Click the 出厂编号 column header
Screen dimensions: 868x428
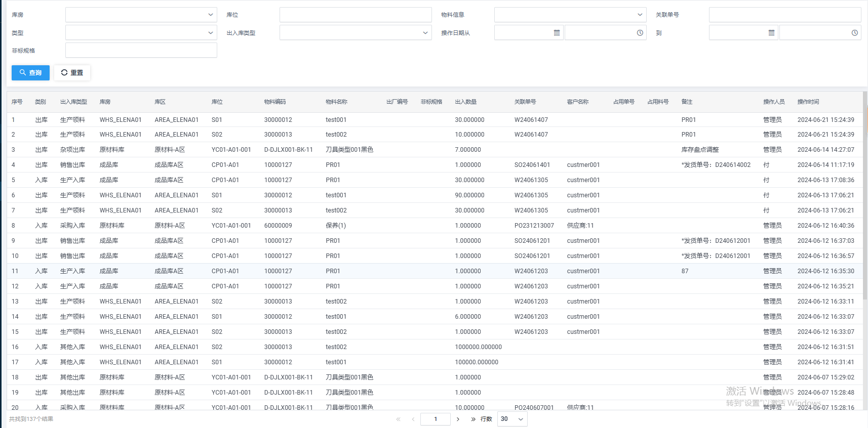[397, 102]
